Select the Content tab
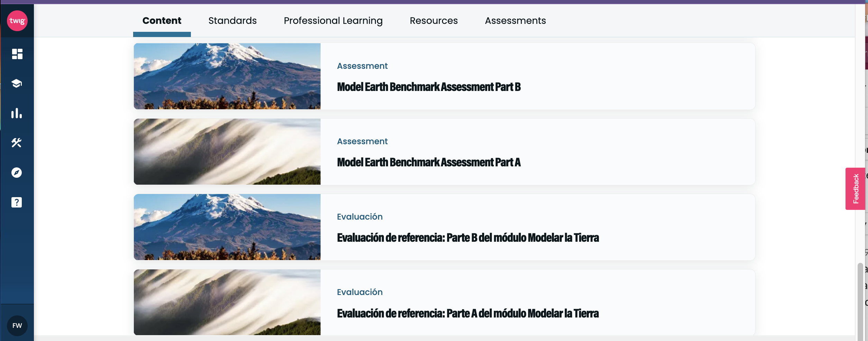Screen dimensions: 868x341 (162, 21)
